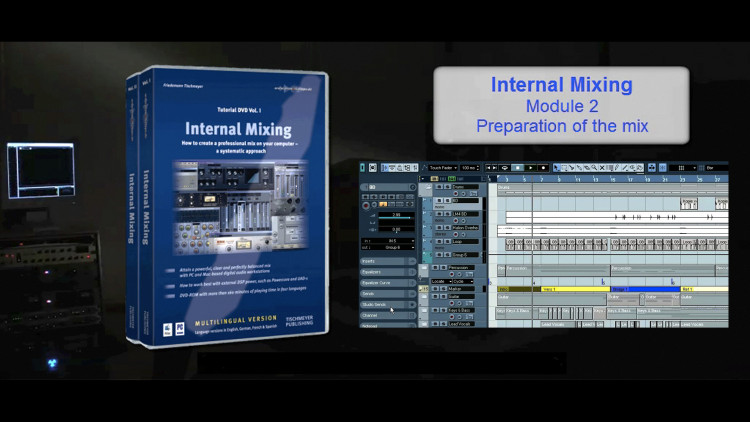Select the Range Selection tool

point(564,167)
